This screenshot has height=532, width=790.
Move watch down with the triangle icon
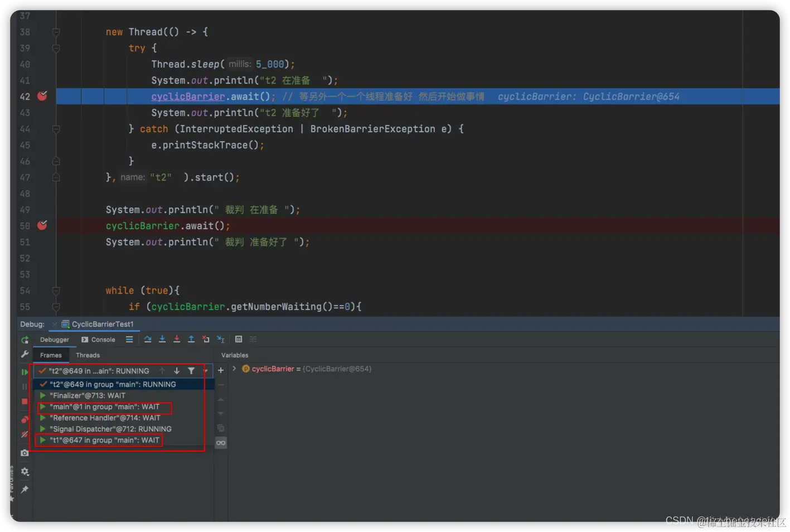coord(221,414)
